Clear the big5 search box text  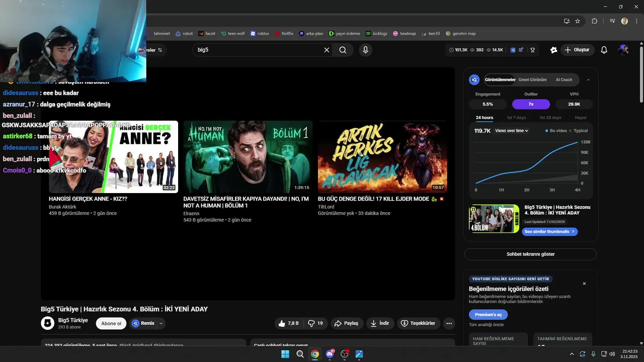point(327,50)
